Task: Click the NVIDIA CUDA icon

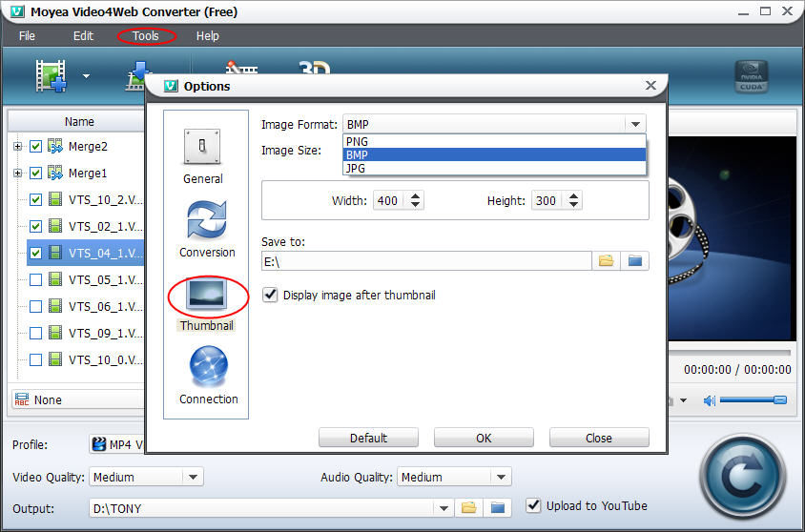Action: (x=751, y=76)
